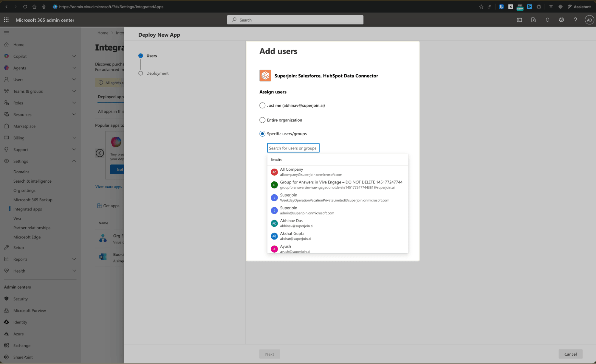596x364 pixels.
Task: Click the Superjoin app logo icon
Action: (x=265, y=76)
